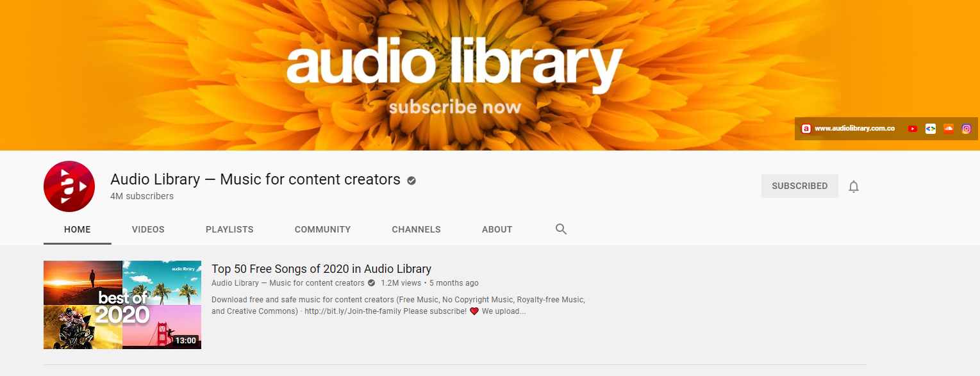This screenshot has height=376, width=980.
Task: Click the Audio Library channel avatar
Action: 69,186
